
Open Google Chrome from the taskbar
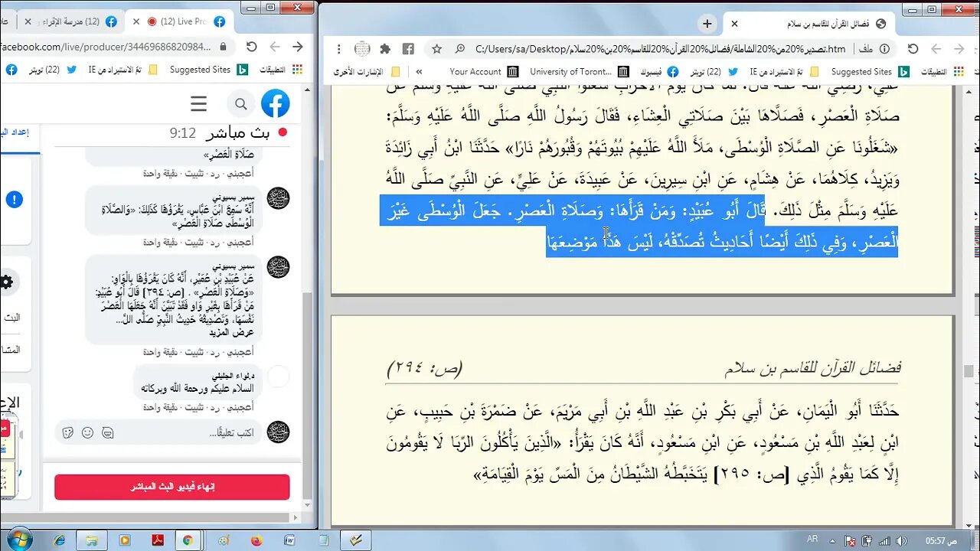pyautogui.click(x=188, y=540)
